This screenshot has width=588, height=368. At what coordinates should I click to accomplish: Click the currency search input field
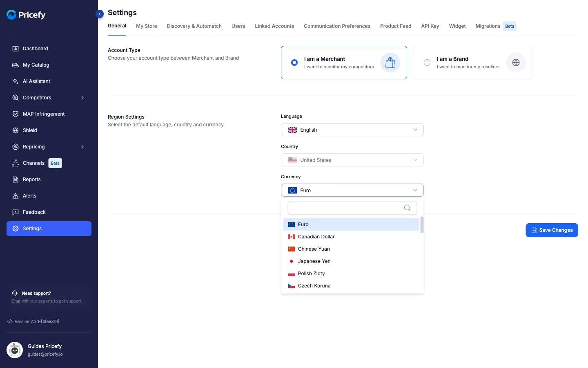tap(352, 208)
